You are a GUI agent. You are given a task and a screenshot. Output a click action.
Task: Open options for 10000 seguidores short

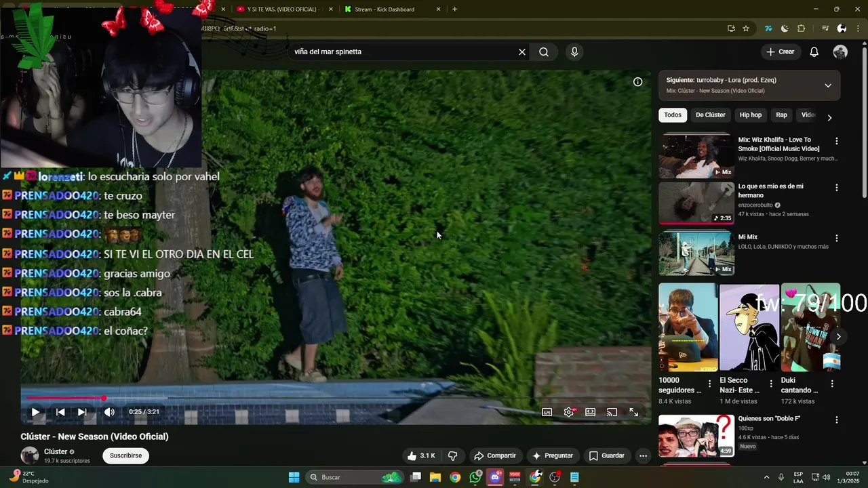pos(710,384)
